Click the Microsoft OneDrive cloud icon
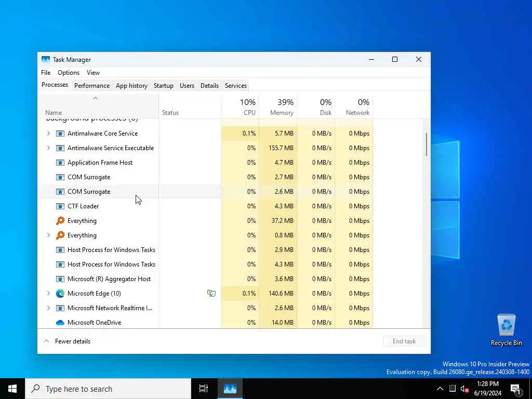Viewport: 532px width, 399px height. (x=60, y=323)
